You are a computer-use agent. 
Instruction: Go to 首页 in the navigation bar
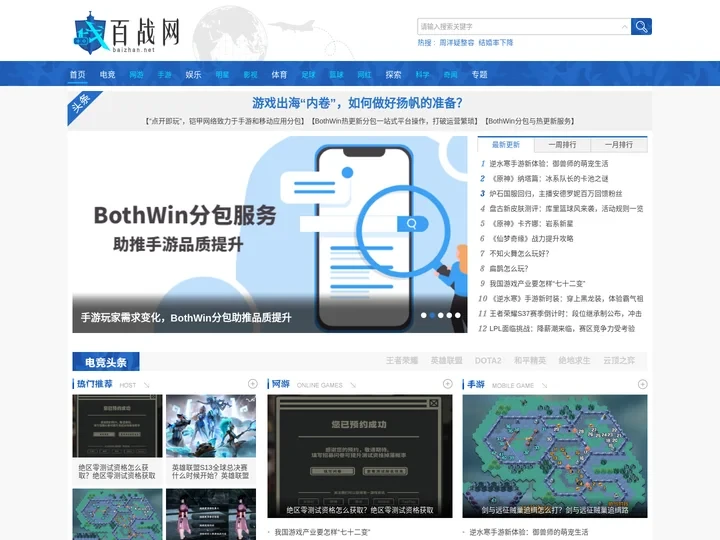(78, 74)
